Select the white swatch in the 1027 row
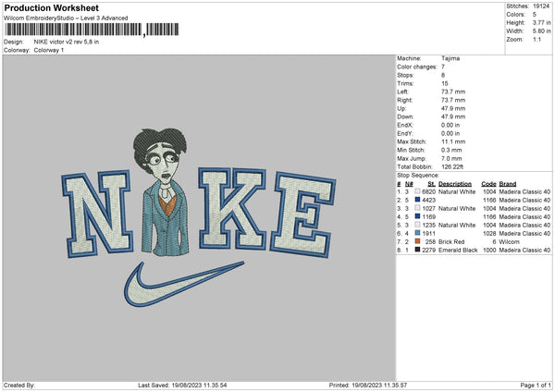 [417, 208]
